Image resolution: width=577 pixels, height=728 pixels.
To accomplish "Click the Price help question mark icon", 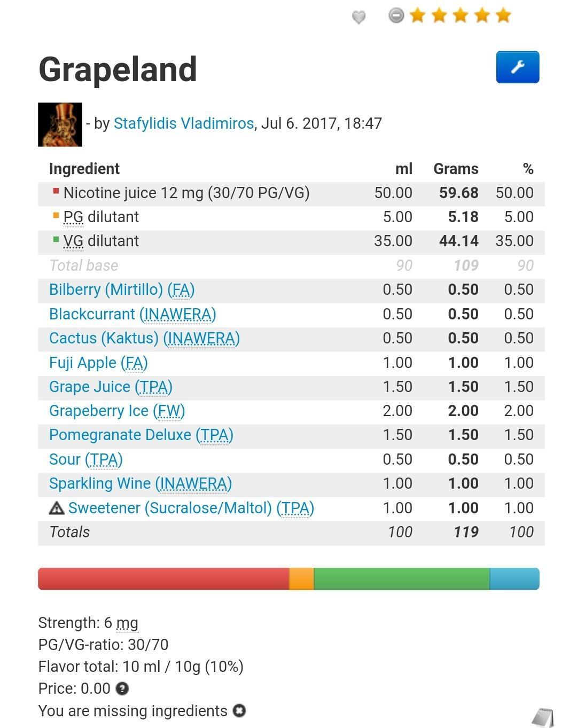I will click(x=122, y=688).
